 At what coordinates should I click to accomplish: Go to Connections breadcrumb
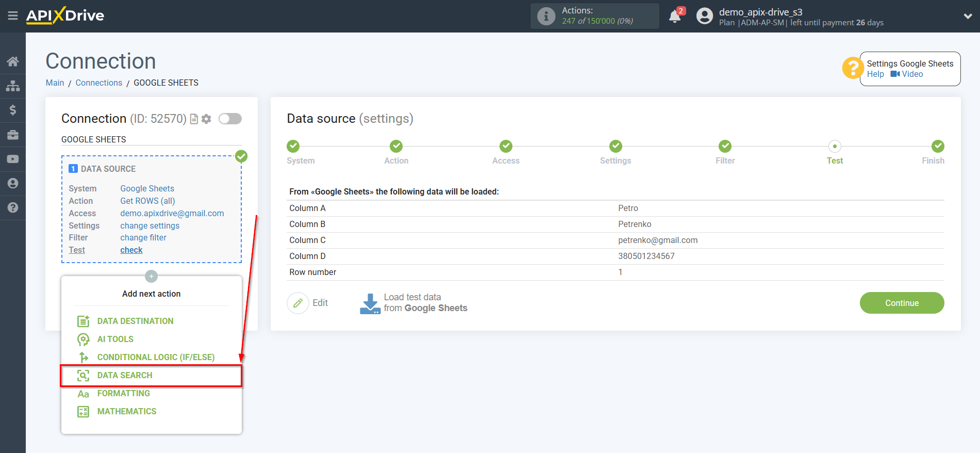click(99, 83)
